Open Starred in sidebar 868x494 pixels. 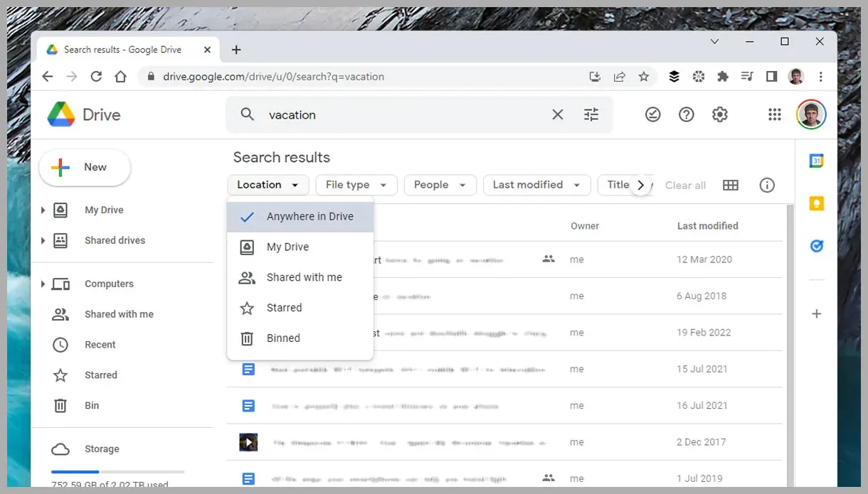(x=100, y=375)
